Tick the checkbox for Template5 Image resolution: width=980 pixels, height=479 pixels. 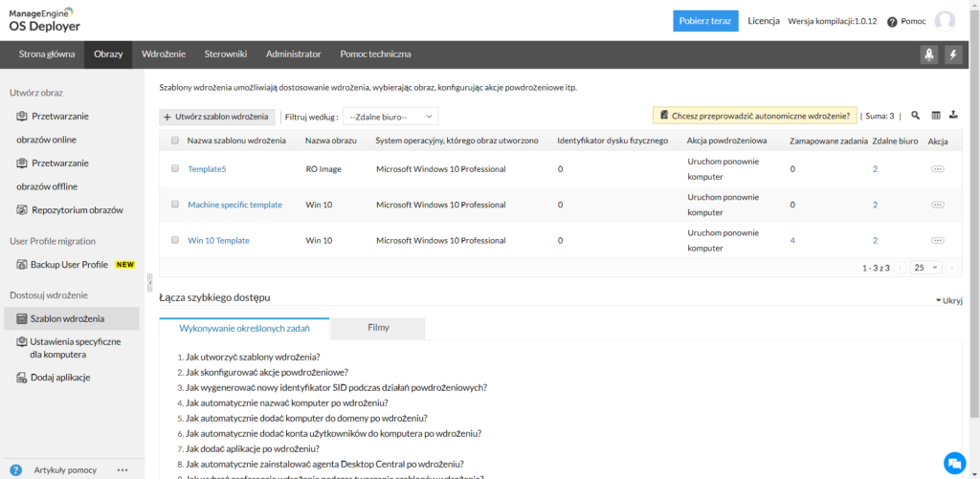[175, 169]
